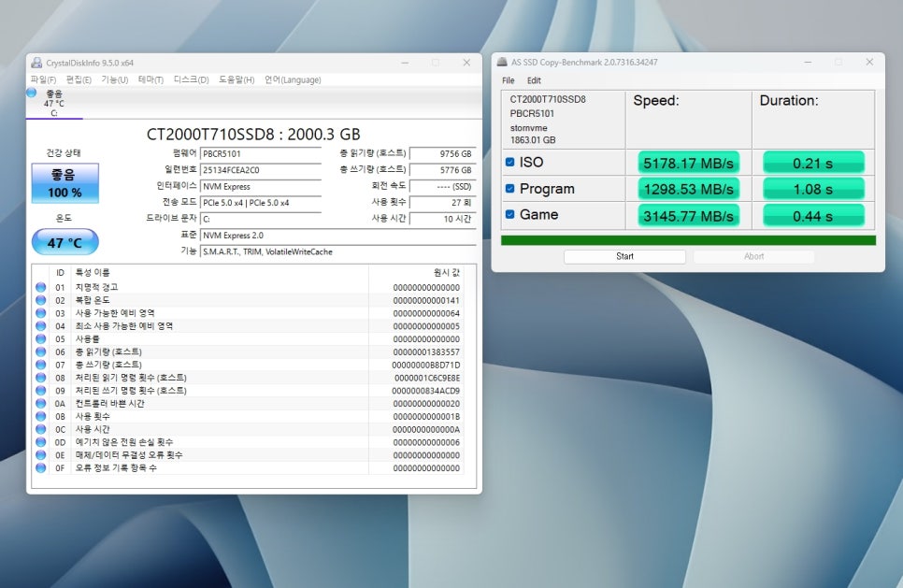903x588 pixels.
Task: Click the drive title CT2000T710SSD8 : 2000.3 GB
Action: 253,135
